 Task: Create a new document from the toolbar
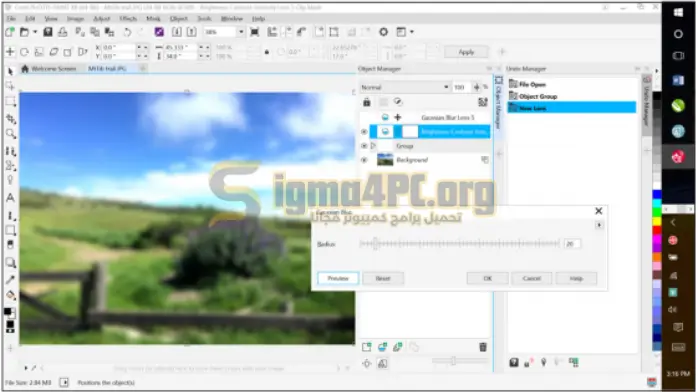coord(10,32)
